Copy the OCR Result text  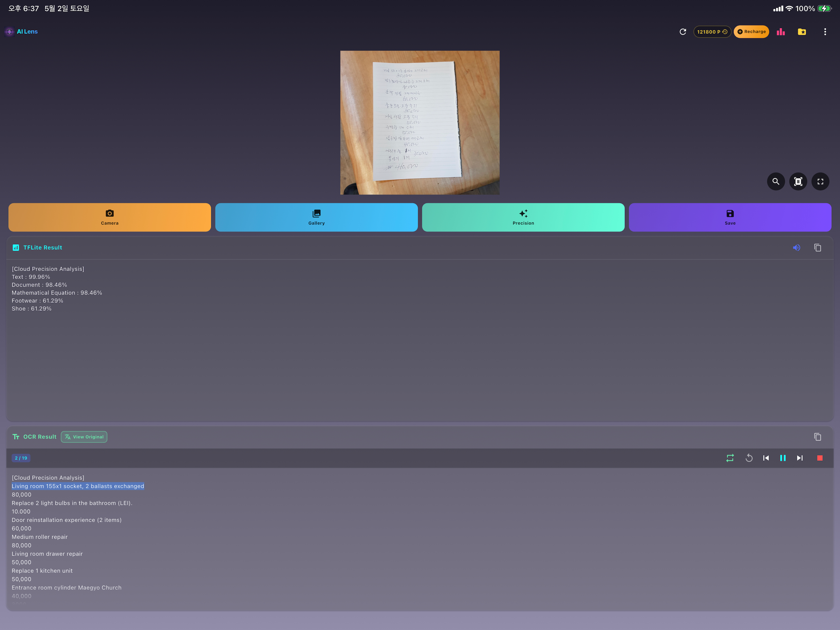(817, 437)
